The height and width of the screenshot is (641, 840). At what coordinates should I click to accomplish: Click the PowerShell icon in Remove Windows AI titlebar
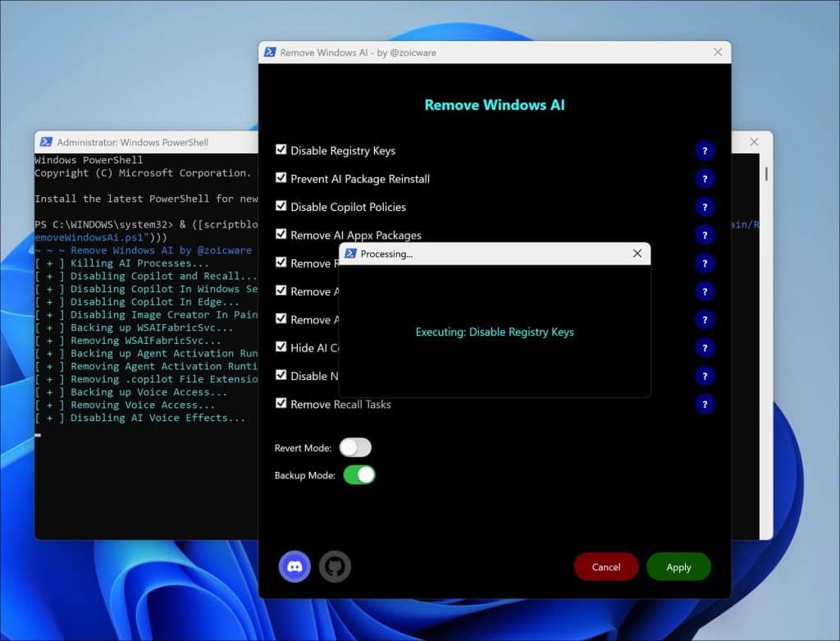pos(271,52)
